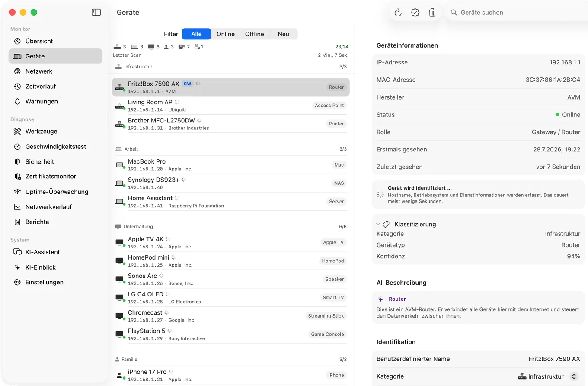This screenshot has width=588, height=386.
Task: Select LG C4 OLED device row
Action: [x=231, y=298]
